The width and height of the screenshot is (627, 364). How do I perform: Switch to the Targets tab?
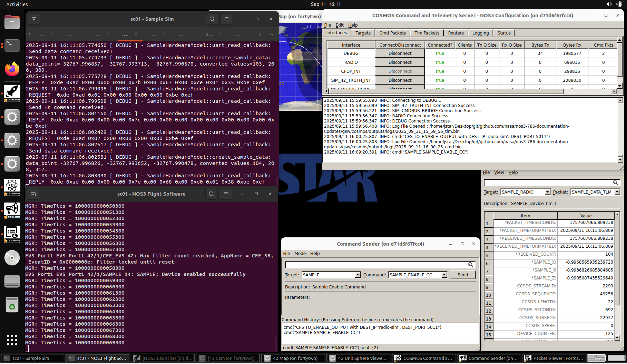(x=363, y=33)
